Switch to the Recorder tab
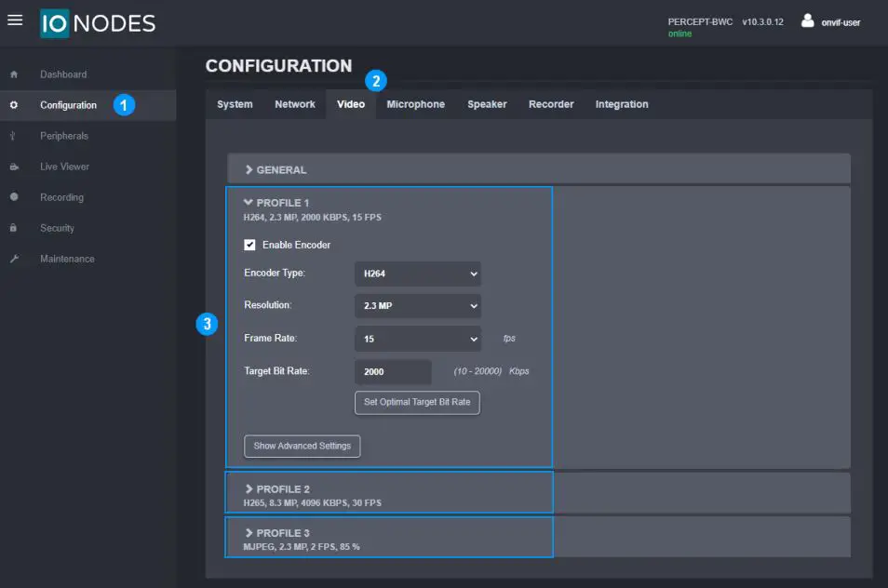Viewport: 888px width, 588px height. coord(551,104)
